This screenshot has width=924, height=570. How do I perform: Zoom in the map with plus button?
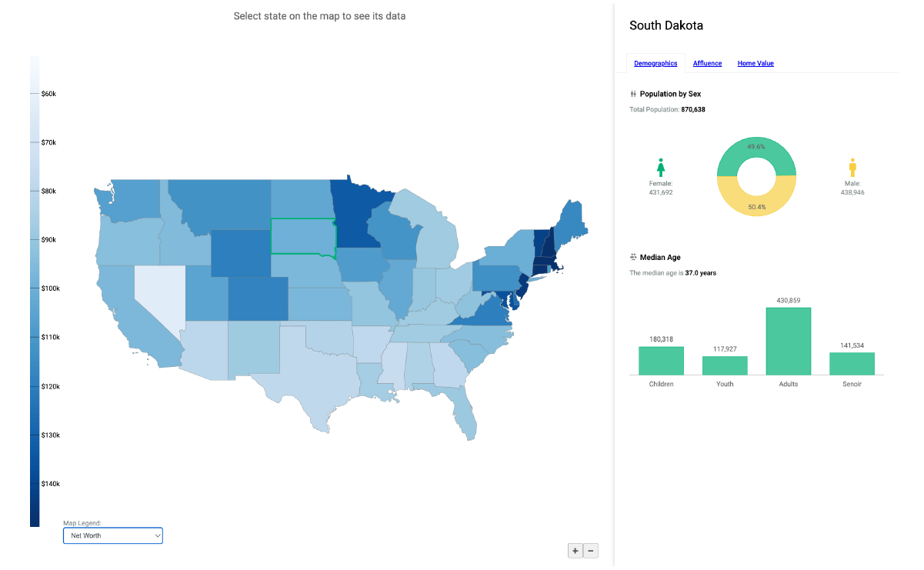tap(575, 551)
